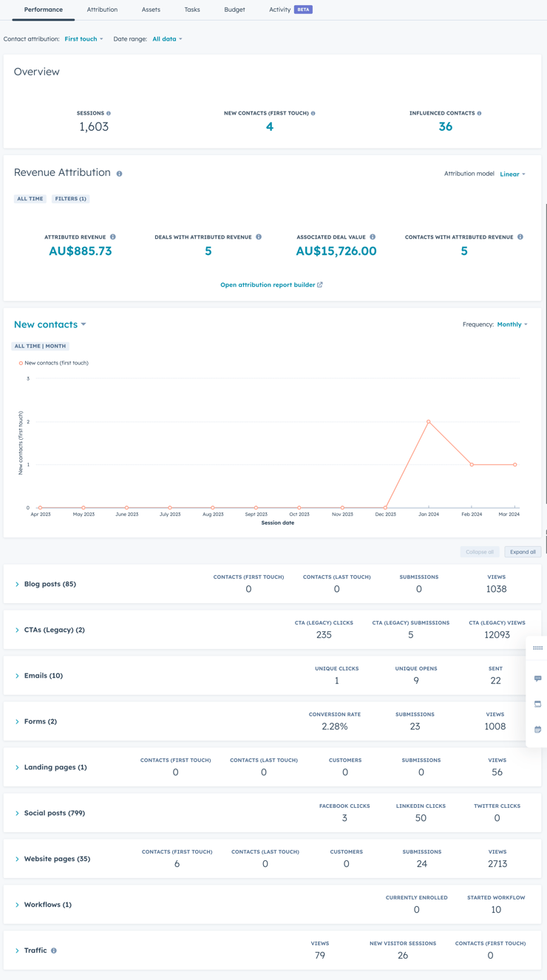Click the info icon next to Sessions
Viewport: 547px width, 980px height.
pos(109,114)
